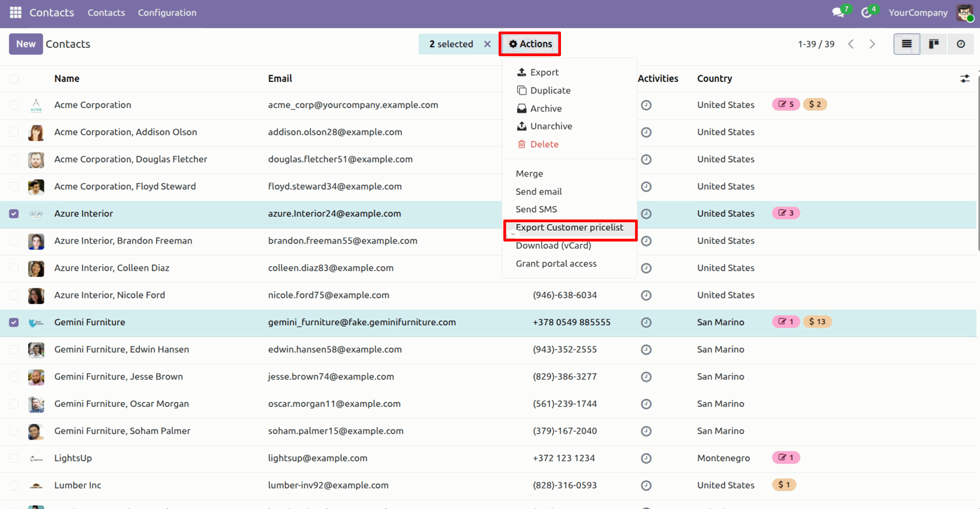Open Acme Corporation's pink 5 badge
The height and width of the screenshot is (509, 980).
pos(786,105)
